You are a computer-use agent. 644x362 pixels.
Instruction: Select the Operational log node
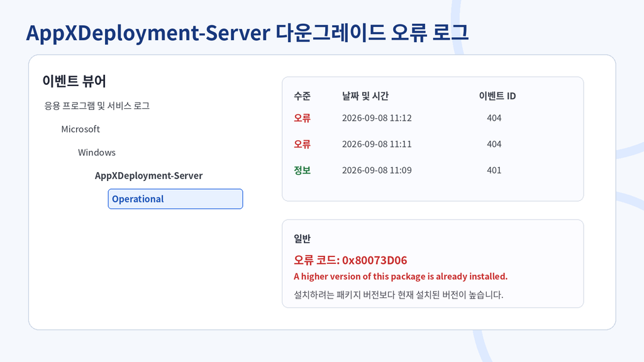point(175,199)
